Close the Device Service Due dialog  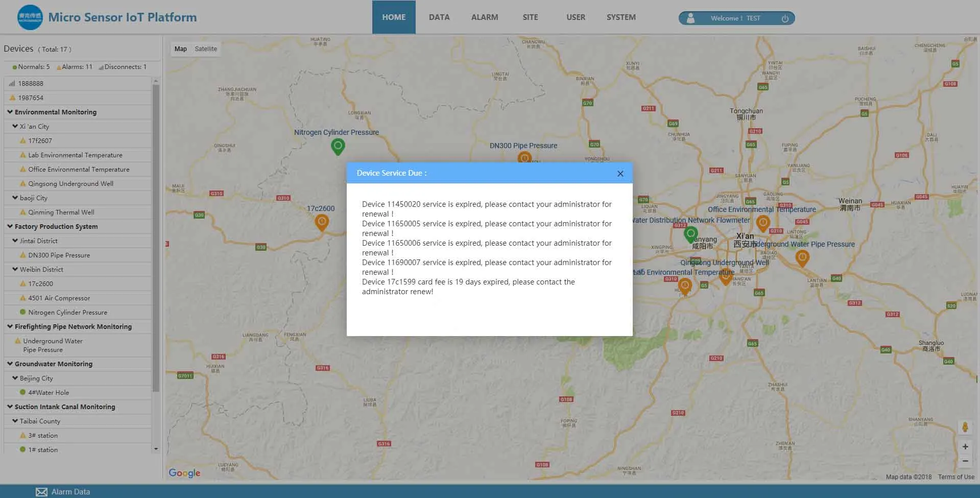pyautogui.click(x=620, y=174)
